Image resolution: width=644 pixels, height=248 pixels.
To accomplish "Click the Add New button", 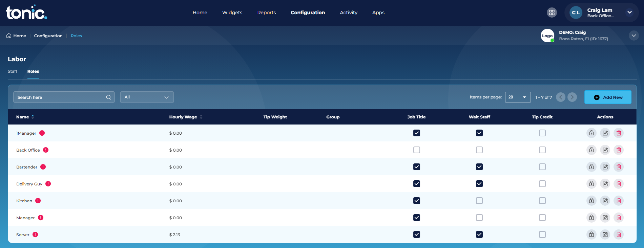I will coord(608,97).
